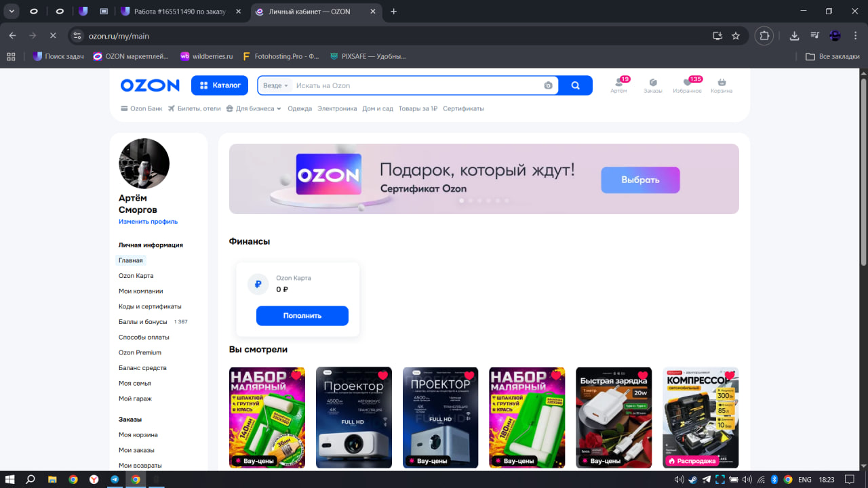Image resolution: width=868 pixels, height=488 pixels.
Task: Open the Ozon logo home link
Action: 150,85
